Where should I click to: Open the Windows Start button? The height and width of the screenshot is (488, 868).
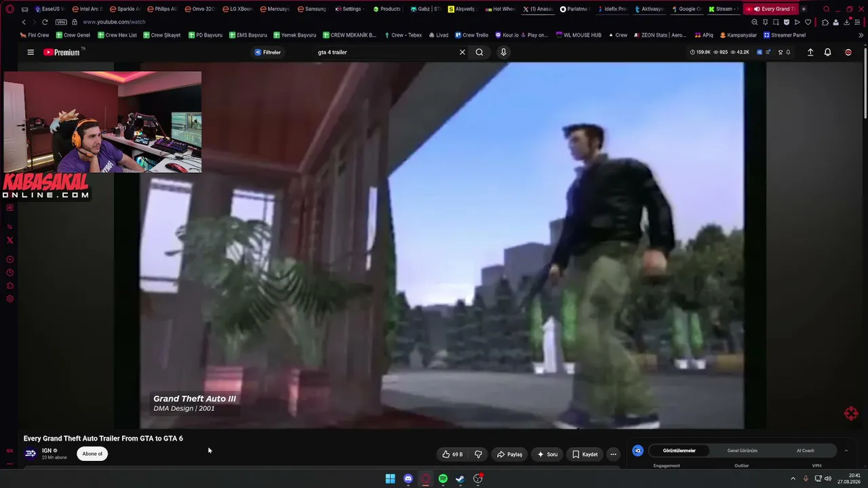point(391,479)
